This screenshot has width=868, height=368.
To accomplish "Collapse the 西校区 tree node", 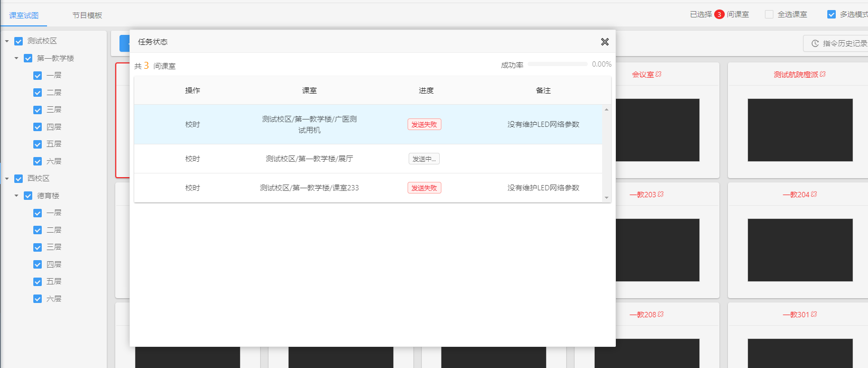I will pos(7,179).
